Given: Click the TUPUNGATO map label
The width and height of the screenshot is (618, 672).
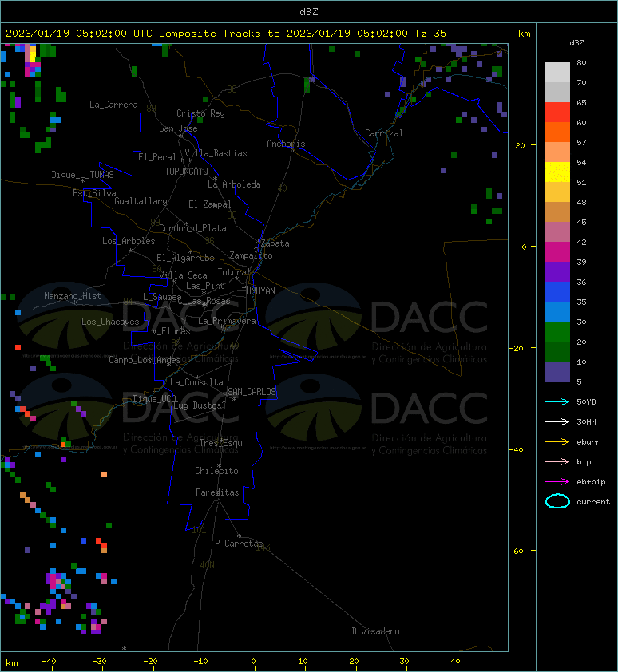Looking at the screenshot, I should pyautogui.click(x=186, y=172).
